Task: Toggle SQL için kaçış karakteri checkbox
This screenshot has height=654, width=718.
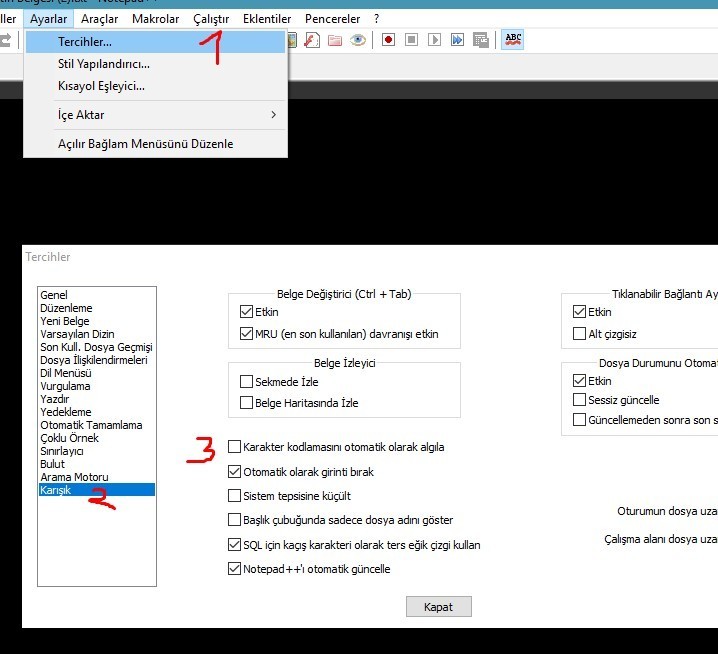Action: pos(234,545)
